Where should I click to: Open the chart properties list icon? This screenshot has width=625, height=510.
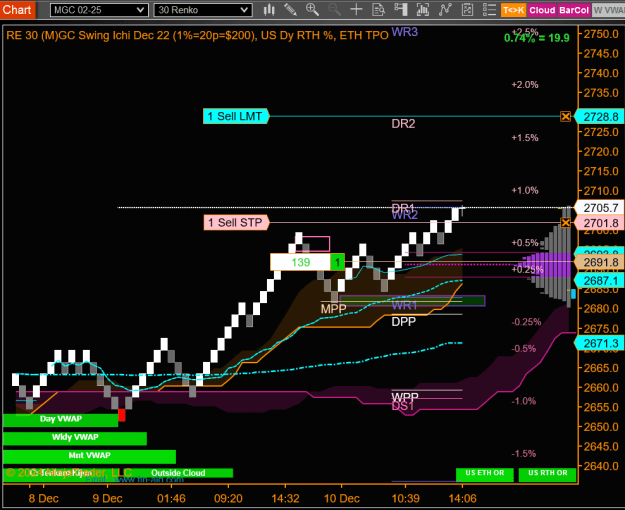pyautogui.click(x=489, y=10)
